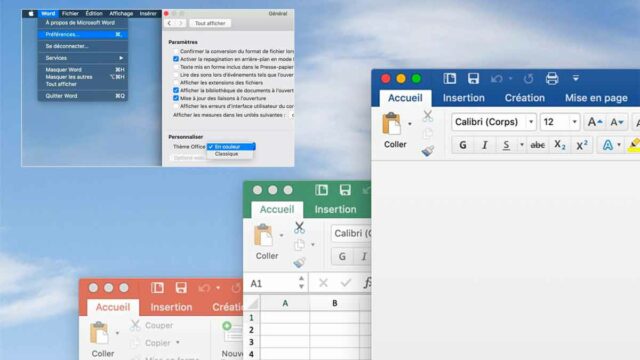Apply strikethrough abc in Word's ribbon
This screenshot has height=360, width=640.
pos(537,145)
